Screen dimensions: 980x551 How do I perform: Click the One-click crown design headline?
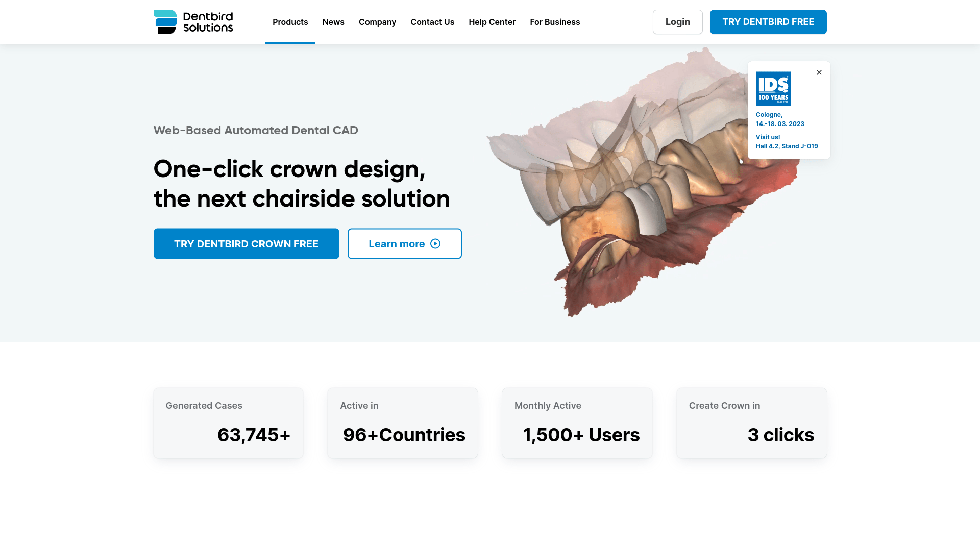click(302, 184)
